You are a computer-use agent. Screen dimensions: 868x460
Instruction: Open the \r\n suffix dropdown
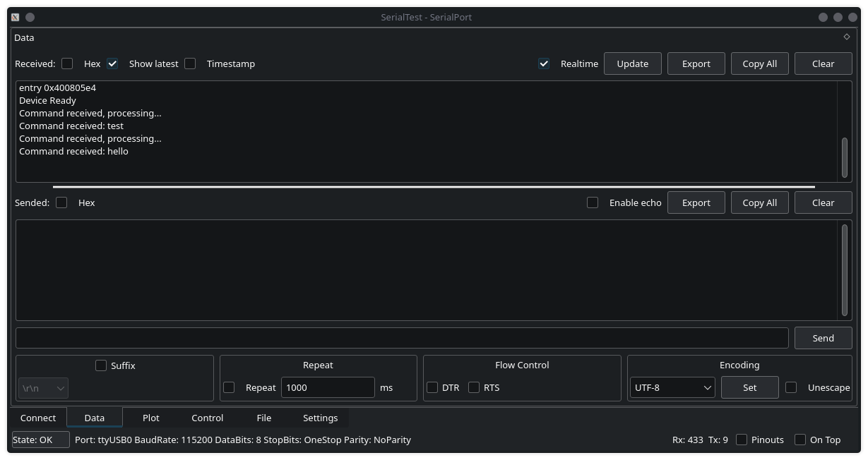(43, 388)
